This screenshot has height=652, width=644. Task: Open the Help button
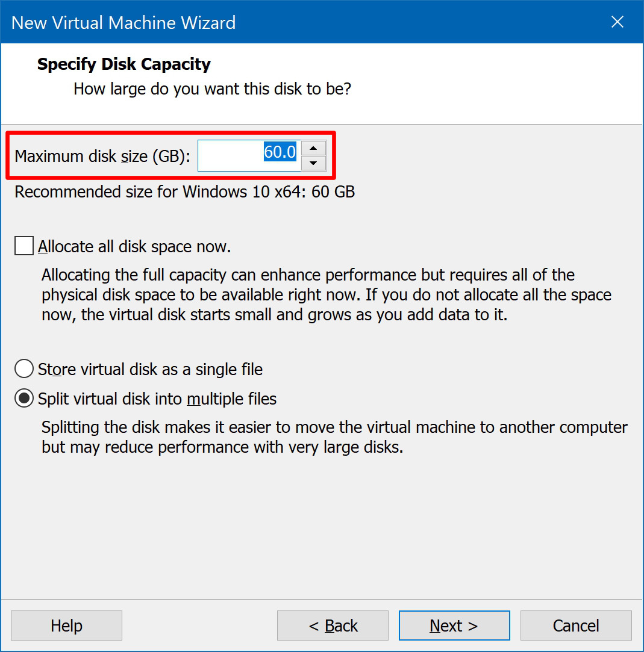pos(66,626)
